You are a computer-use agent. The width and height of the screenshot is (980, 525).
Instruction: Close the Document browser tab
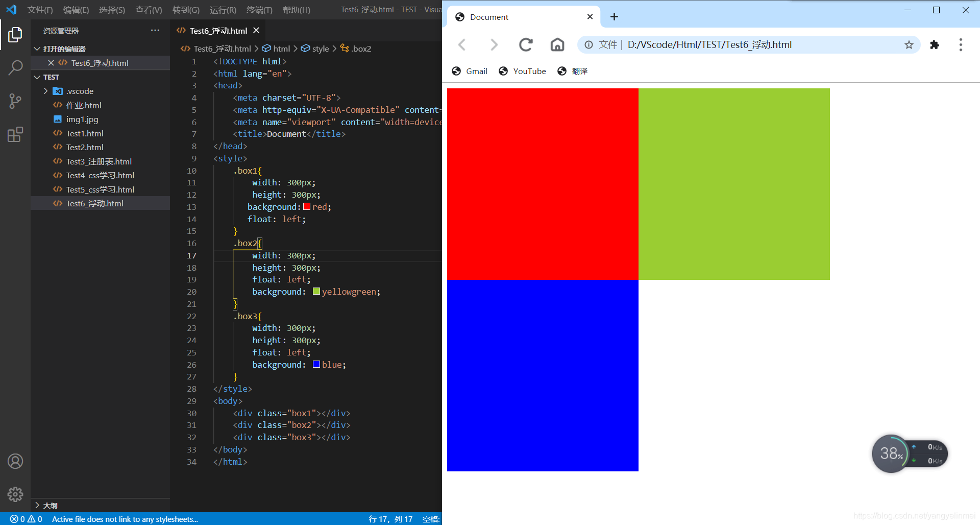tap(590, 17)
